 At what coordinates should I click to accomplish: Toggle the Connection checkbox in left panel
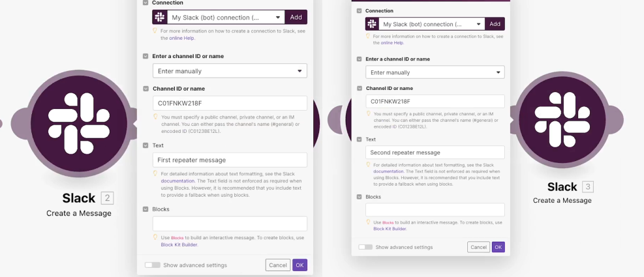point(146,3)
